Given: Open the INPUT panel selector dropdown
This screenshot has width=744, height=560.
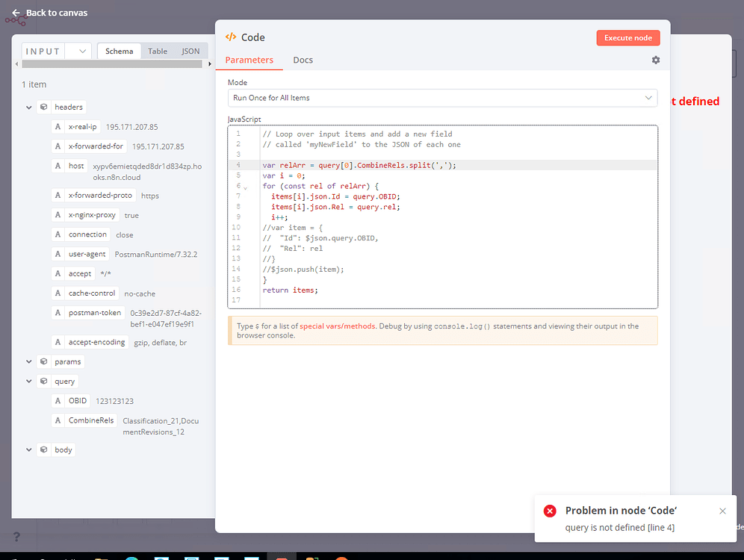Looking at the screenshot, I should click(x=81, y=51).
